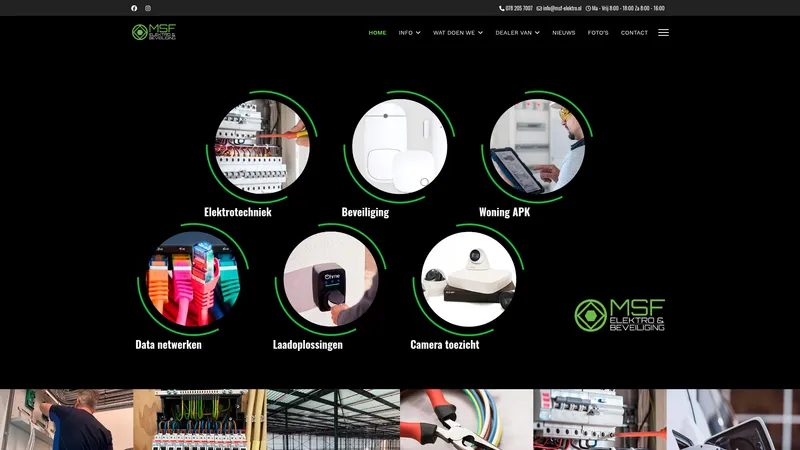Open gallery photo of man at wall panel
Screen dimensions: 800x450
pyautogui.click(x=66, y=419)
